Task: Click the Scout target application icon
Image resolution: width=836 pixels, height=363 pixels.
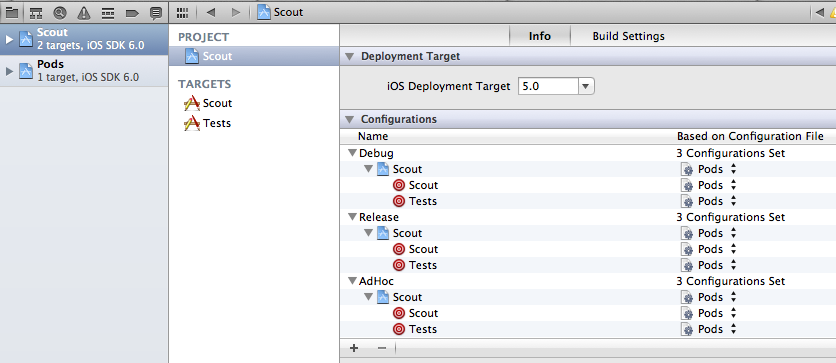Action: pos(192,103)
